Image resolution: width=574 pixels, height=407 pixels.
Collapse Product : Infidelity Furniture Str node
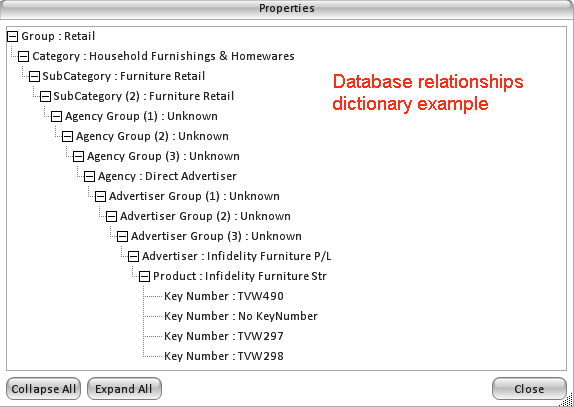[x=144, y=276]
